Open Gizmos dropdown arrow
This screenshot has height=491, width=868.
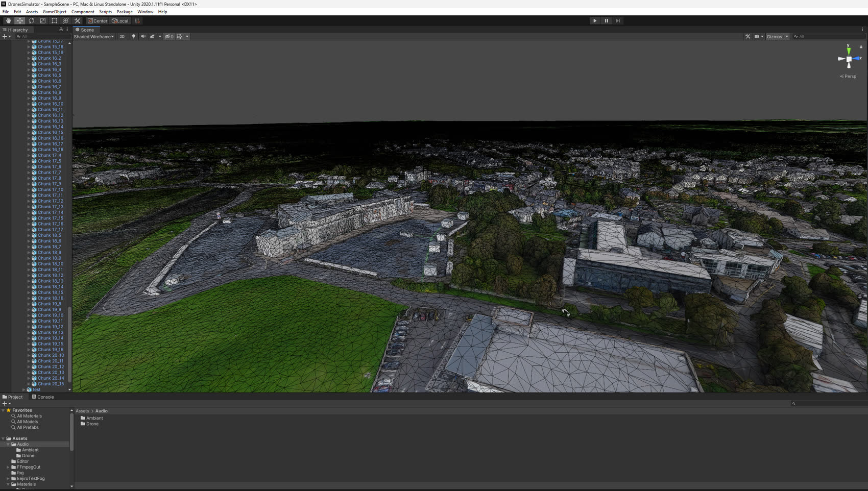[x=787, y=37]
